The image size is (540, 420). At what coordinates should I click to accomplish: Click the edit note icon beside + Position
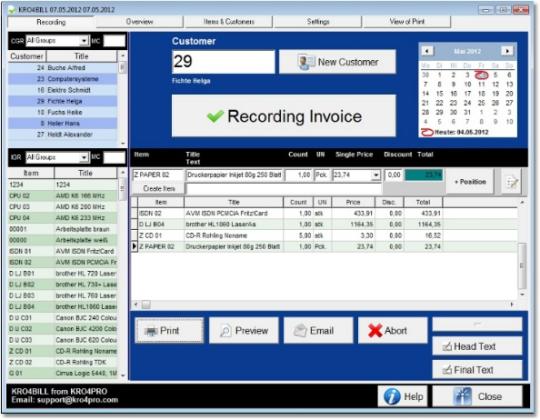[511, 182]
